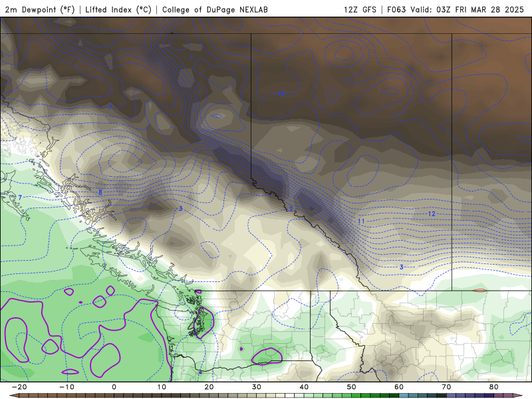This screenshot has height=399, width=532.
Task: Click the blue contour label "8"
Action: [x=100, y=193]
